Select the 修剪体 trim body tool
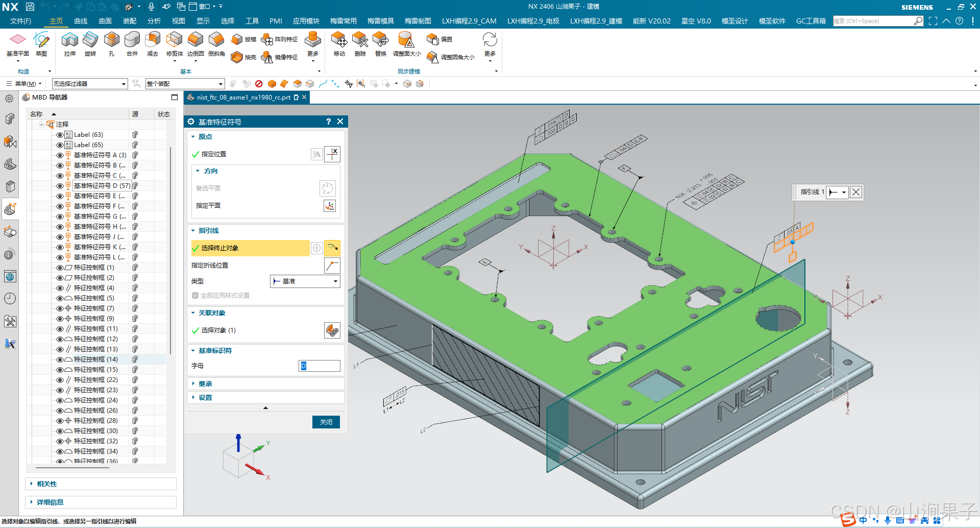 (175, 44)
